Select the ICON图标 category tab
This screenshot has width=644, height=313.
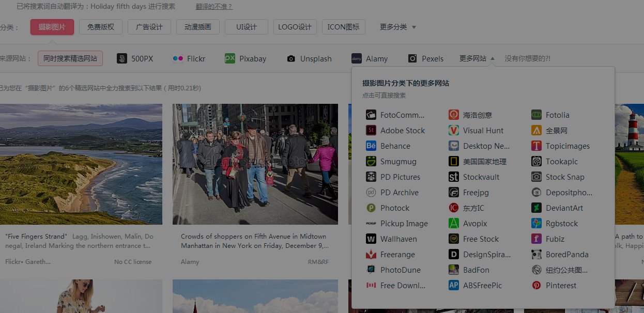pos(344,27)
